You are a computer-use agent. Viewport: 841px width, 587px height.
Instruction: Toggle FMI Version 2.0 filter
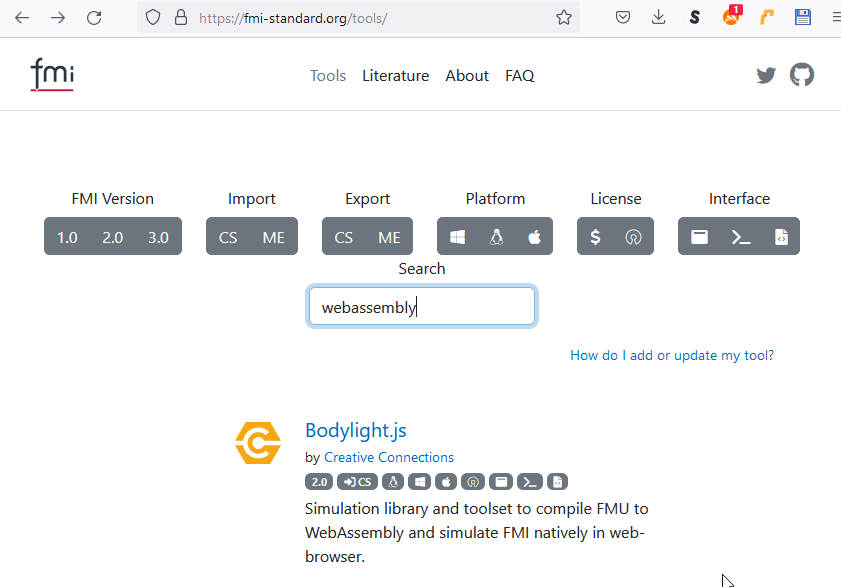(113, 237)
